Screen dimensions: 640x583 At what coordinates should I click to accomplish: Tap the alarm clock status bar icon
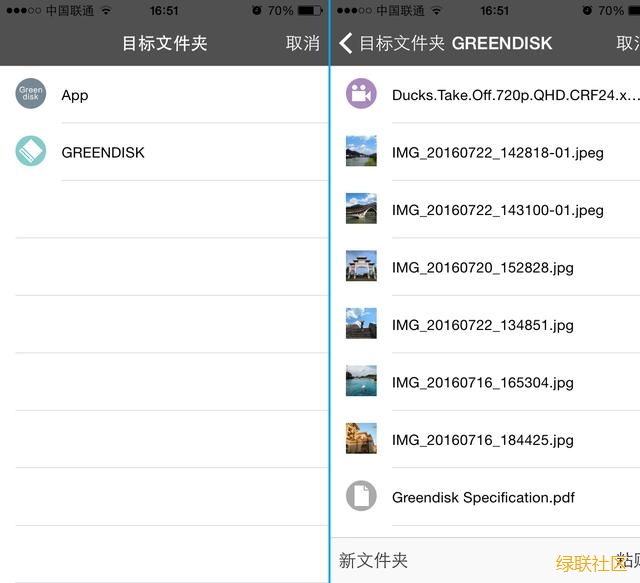[x=257, y=10]
